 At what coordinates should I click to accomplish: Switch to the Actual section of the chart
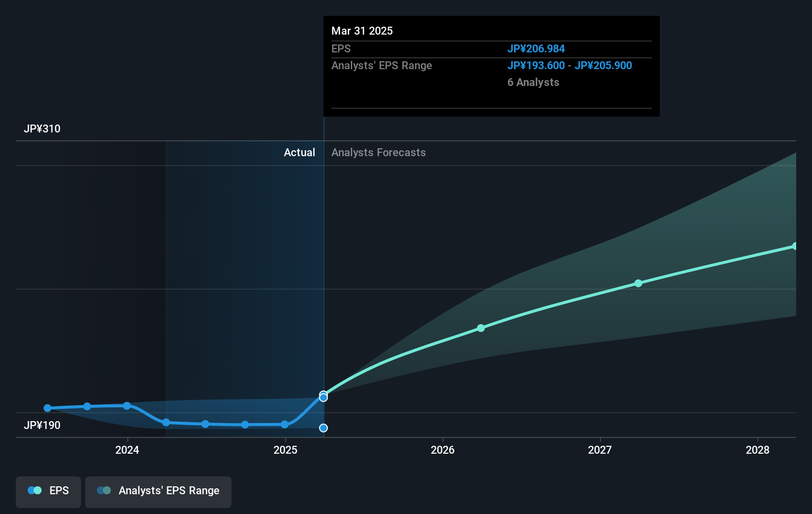(x=299, y=152)
